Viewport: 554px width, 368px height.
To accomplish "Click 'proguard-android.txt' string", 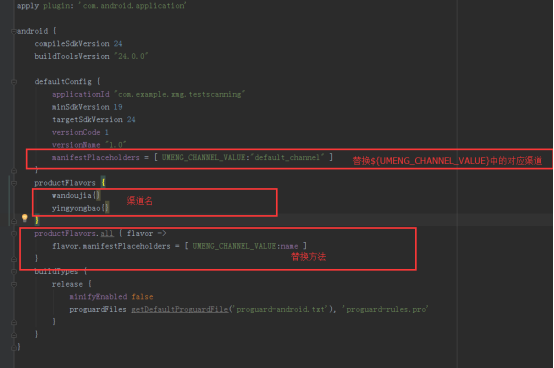I will click(x=281, y=309).
